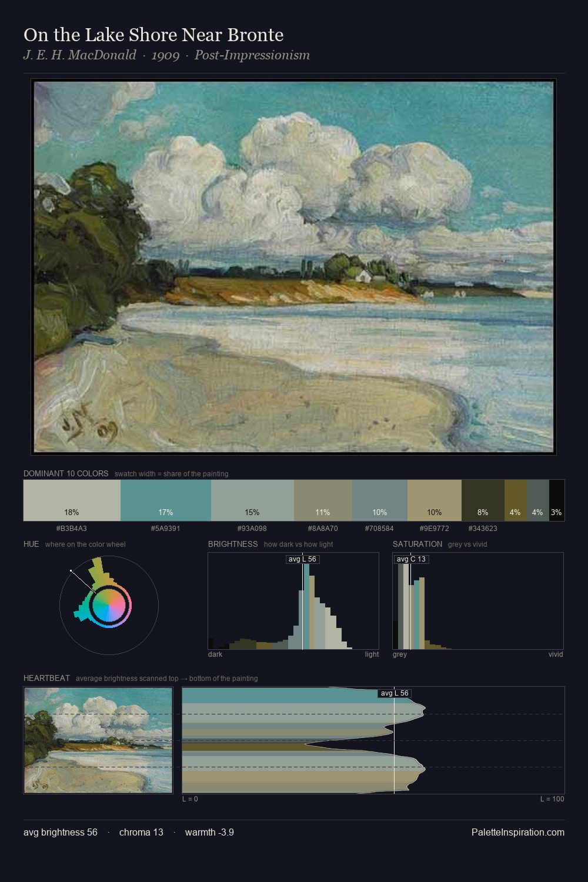Select the teal 17% swatch #5A9391
This screenshot has width=588, height=882.
click(166, 500)
